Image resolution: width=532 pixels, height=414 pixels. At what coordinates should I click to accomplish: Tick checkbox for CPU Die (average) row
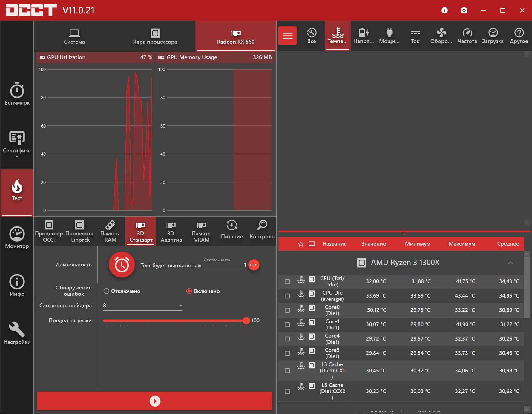point(287,296)
